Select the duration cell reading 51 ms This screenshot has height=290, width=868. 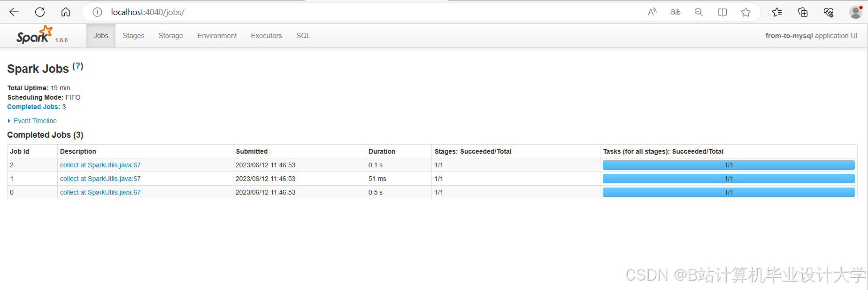coord(399,179)
